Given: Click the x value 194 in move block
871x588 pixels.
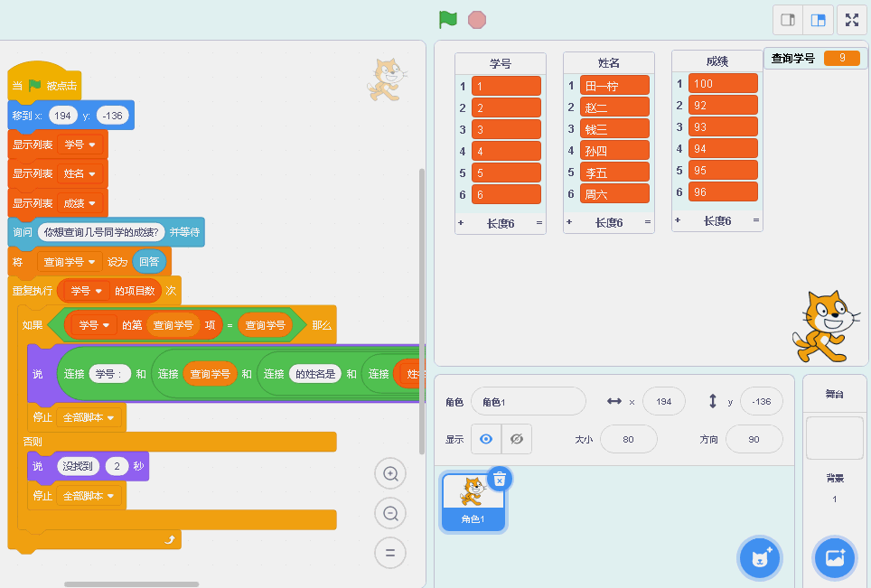Looking at the screenshot, I should click(62, 116).
